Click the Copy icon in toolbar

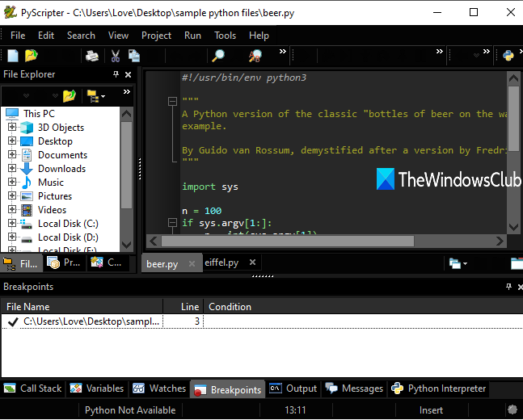tap(134, 56)
